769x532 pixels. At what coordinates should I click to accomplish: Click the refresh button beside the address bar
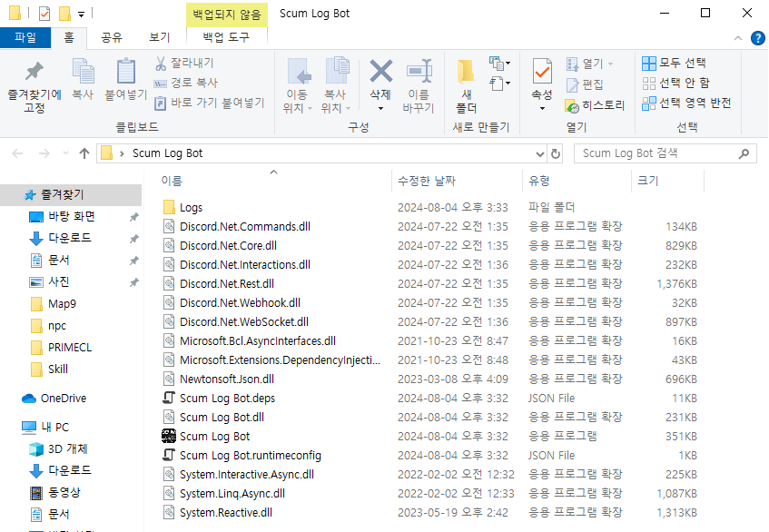tap(555, 153)
